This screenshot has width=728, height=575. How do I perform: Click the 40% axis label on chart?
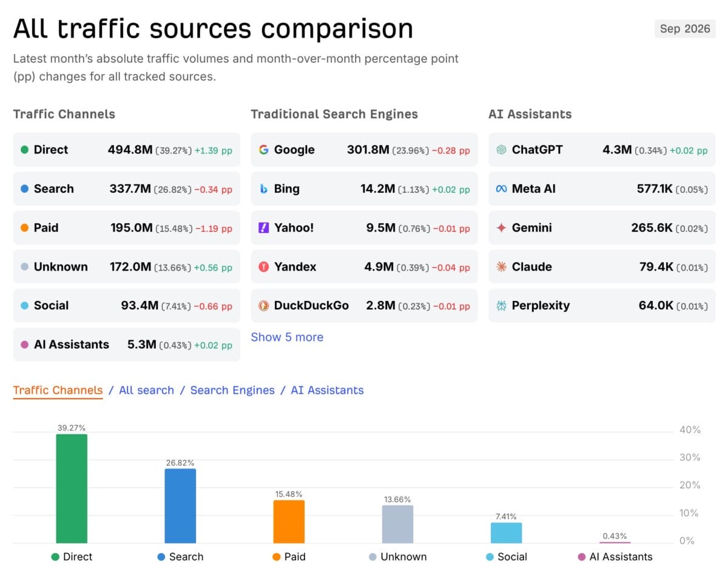tap(690, 430)
